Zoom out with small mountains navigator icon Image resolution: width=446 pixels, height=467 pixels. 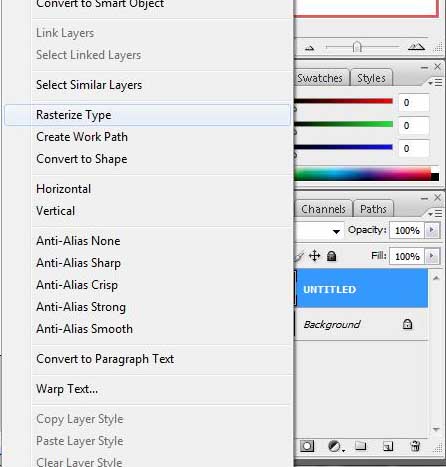click(x=310, y=48)
